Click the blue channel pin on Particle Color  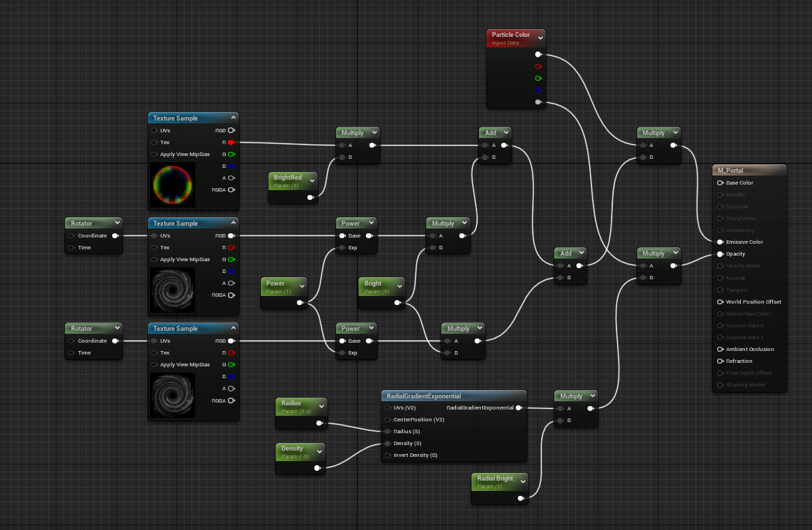(x=538, y=90)
